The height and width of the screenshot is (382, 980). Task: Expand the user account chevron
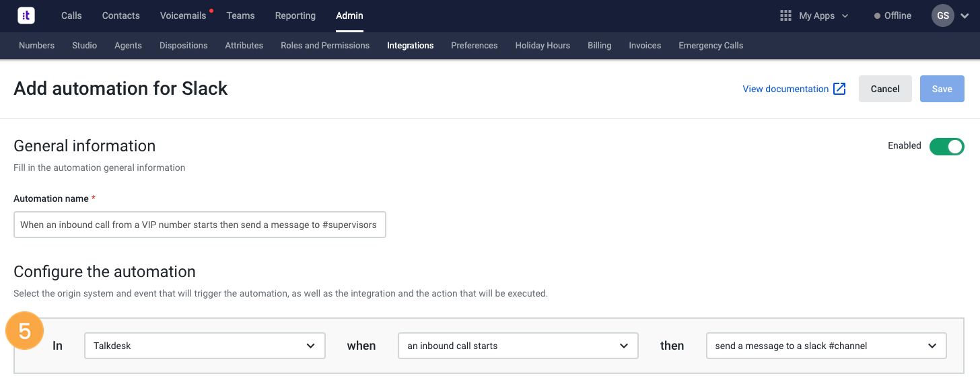965,16
